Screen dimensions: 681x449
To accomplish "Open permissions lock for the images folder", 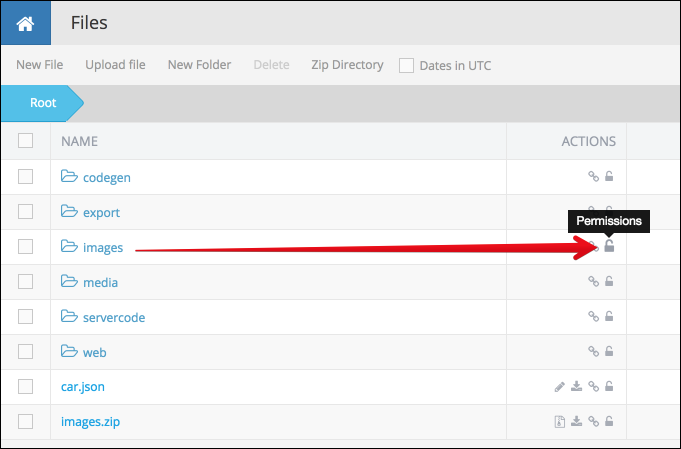I will 609,246.
